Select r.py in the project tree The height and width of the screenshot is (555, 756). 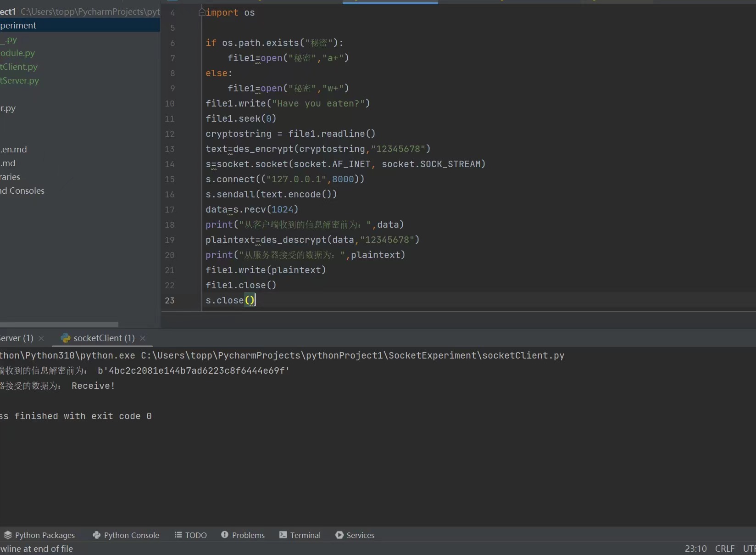tap(8, 108)
